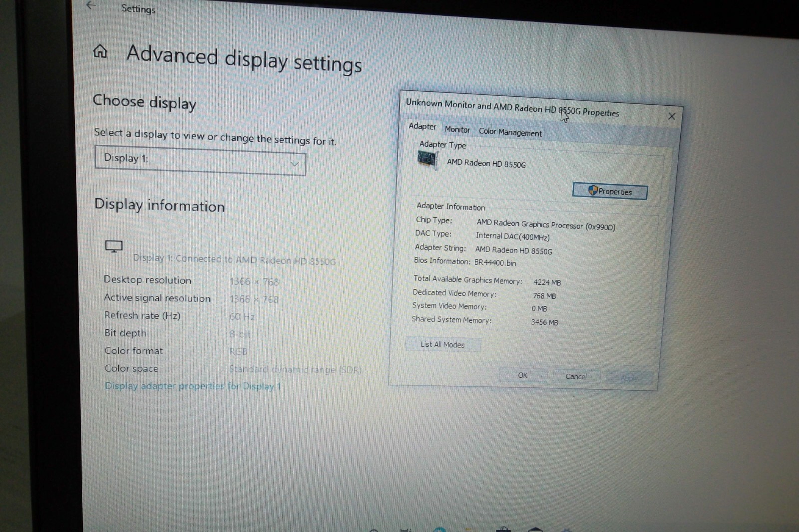This screenshot has height=532, width=799.
Task: Click the 'Color space' label
Action: (x=131, y=368)
